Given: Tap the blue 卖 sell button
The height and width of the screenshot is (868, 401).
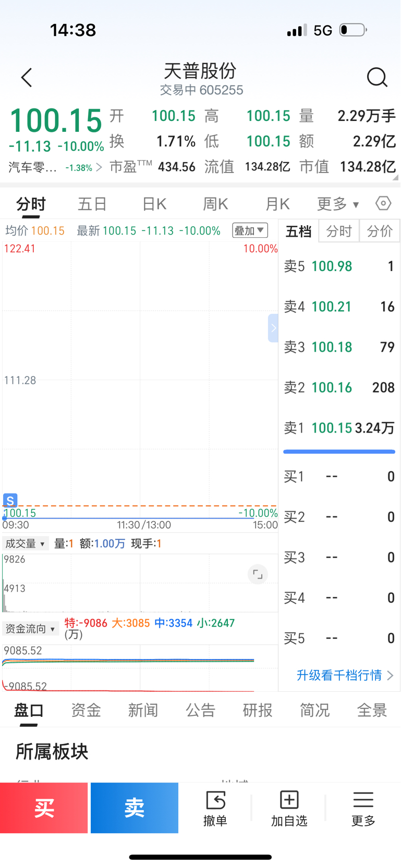Looking at the screenshot, I should pyautogui.click(x=135, y=808).
